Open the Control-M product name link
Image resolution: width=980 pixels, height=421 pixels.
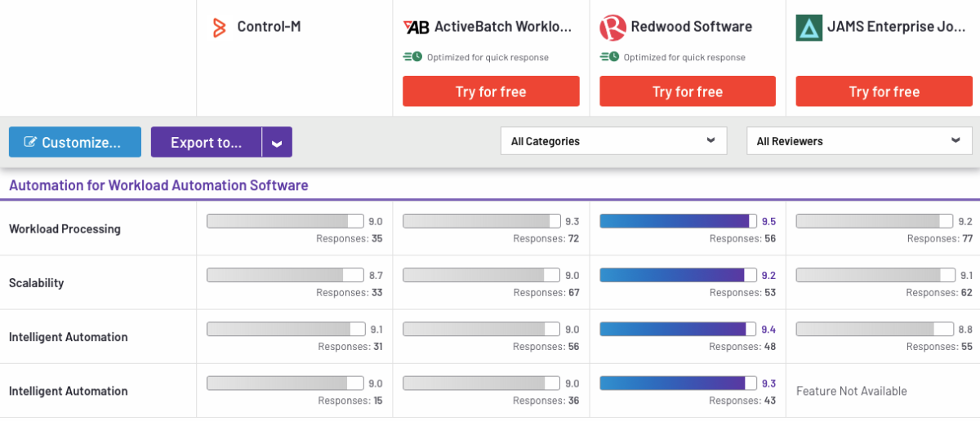(x=269, y=27)
